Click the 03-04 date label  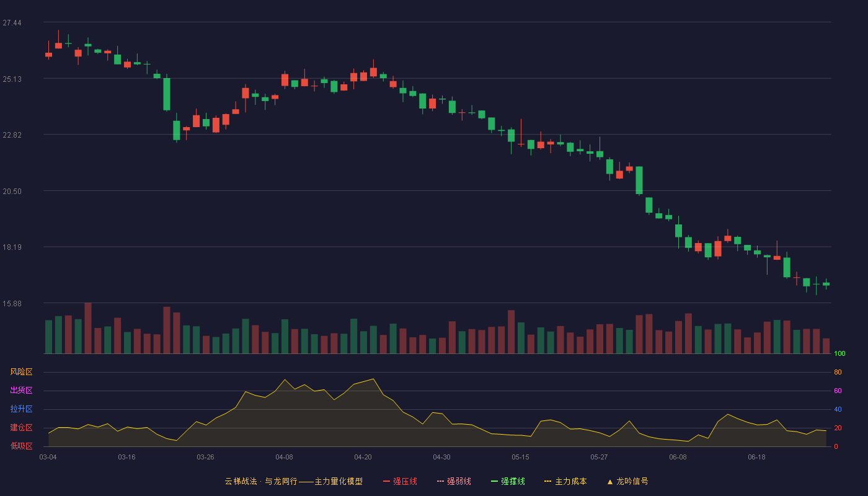pyautogui.click(x=48, y=457)
